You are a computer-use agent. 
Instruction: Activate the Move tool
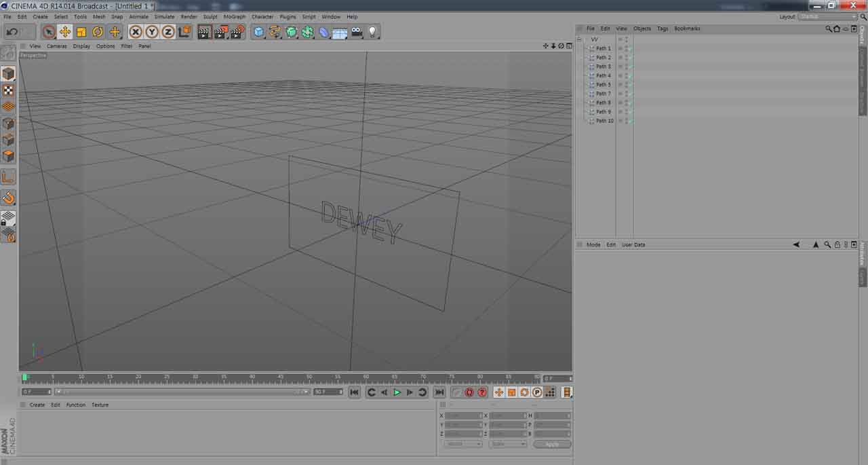[x=65, y=32]
